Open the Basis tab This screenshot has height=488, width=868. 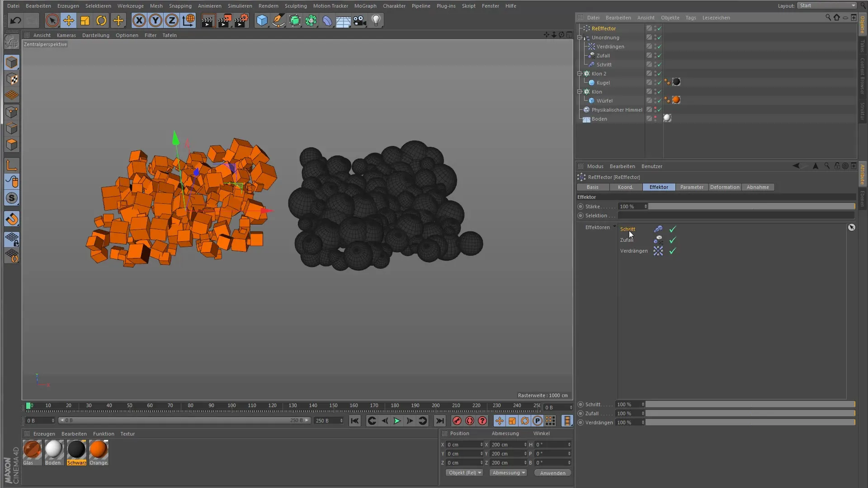click(592, 187)
